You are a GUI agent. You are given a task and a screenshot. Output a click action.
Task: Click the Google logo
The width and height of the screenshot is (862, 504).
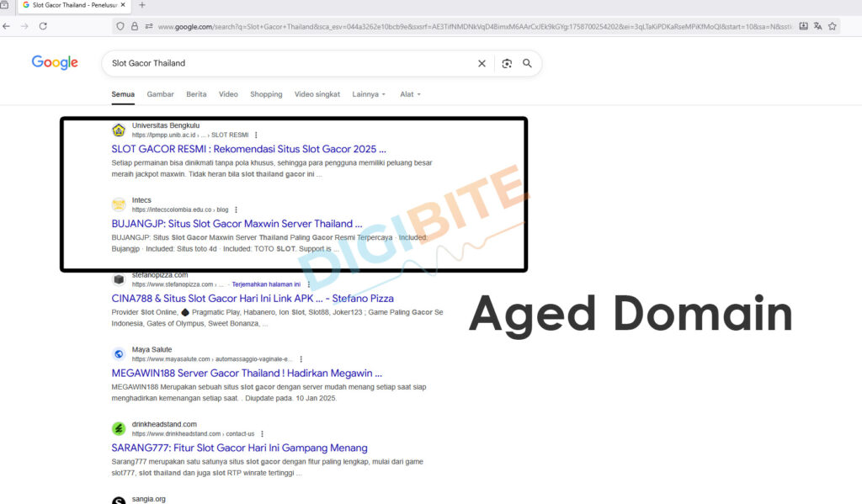coord(55,63)
